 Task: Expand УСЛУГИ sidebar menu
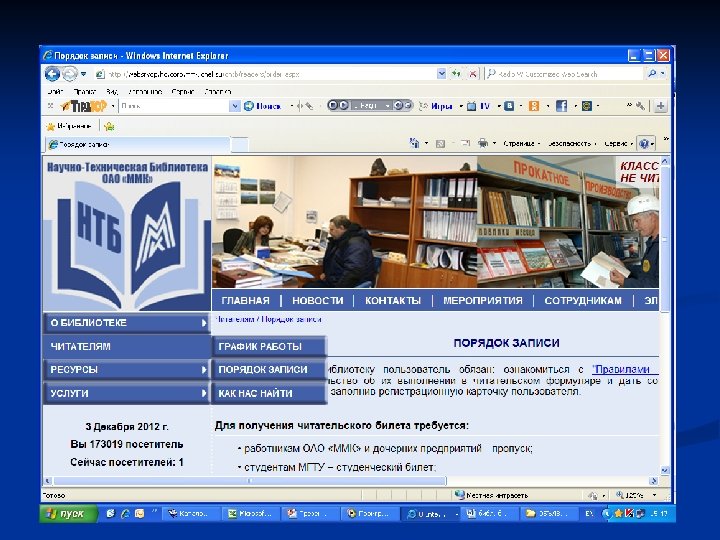pyautogui.click(x=127, y=393)
